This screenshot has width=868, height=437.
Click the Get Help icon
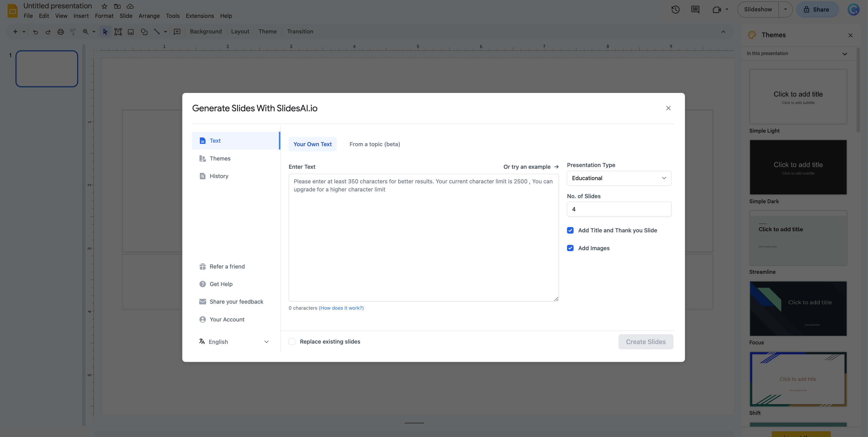(202, 284)
